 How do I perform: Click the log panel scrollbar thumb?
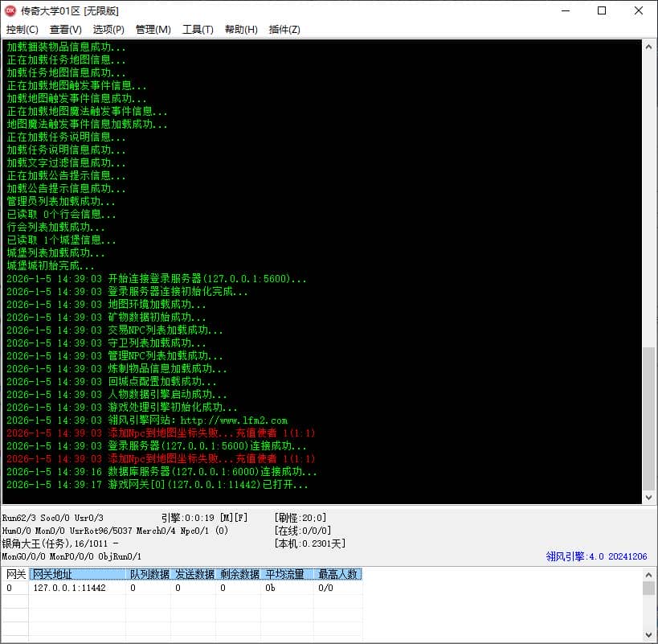[x=648, y=419]
